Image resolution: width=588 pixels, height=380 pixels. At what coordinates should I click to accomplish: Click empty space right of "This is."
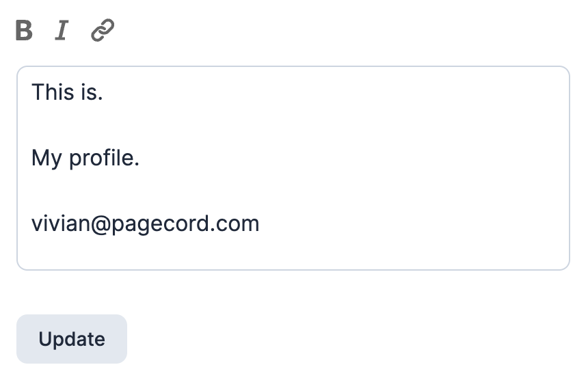308,92
